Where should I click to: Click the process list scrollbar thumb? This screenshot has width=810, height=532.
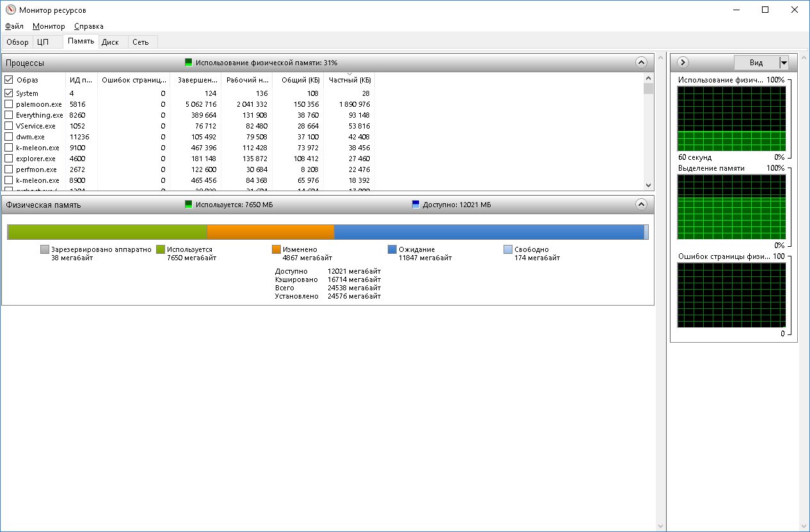[648, 89]
